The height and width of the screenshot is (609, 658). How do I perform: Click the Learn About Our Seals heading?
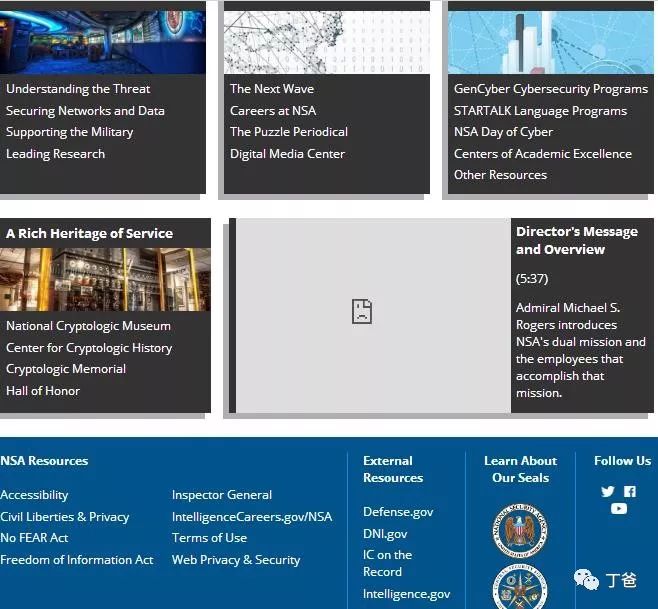(x=520, y=469)
